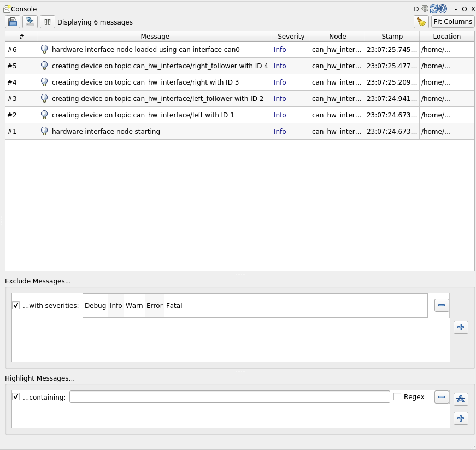Open the console settings gear icon
This screenshot has height=450, width=476.
(x=425, y=9)
